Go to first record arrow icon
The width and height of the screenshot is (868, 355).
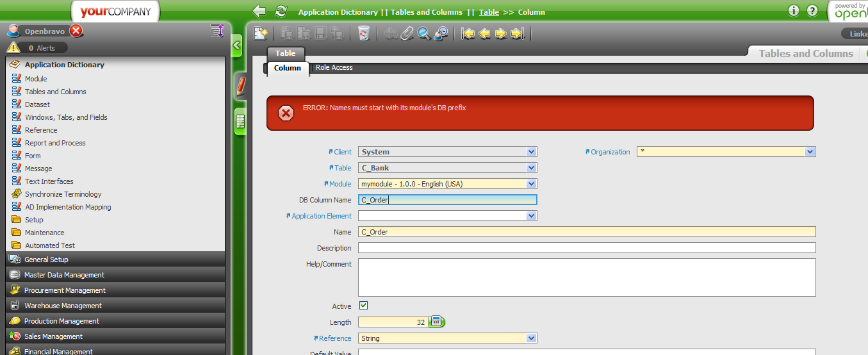pos(468,33)
